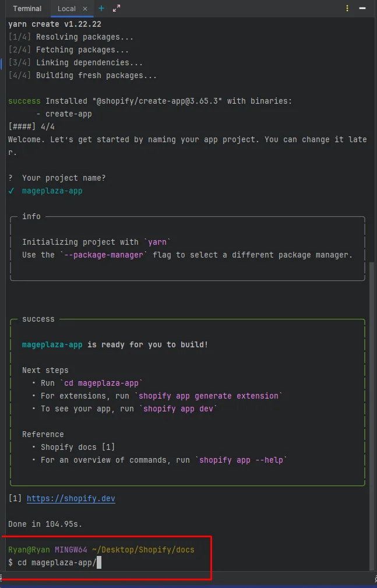Open the https://shopify.dev link
This screenshot has height=588, width=377.
pyautogui.click(x=71, y=498)
